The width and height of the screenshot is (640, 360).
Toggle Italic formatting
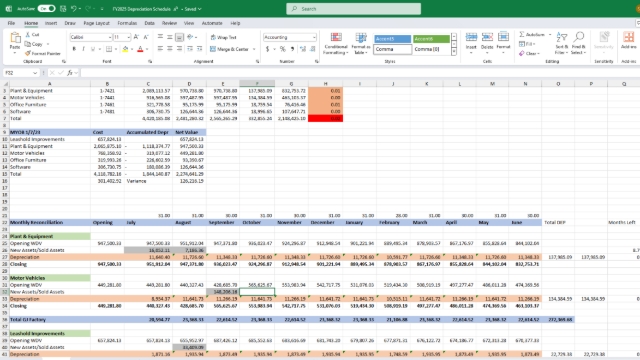pyautogui.click(x=83, y=49)
